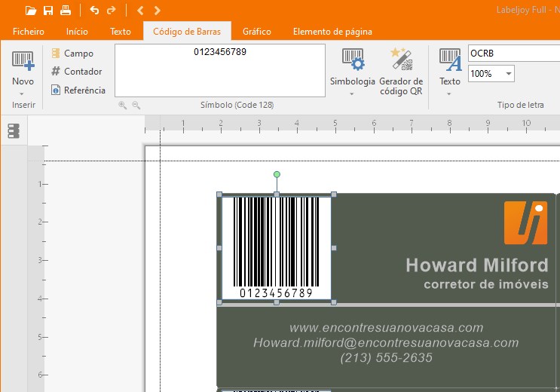
Task: Toggle the side panel list icon
Action: (x=14, y=130)
